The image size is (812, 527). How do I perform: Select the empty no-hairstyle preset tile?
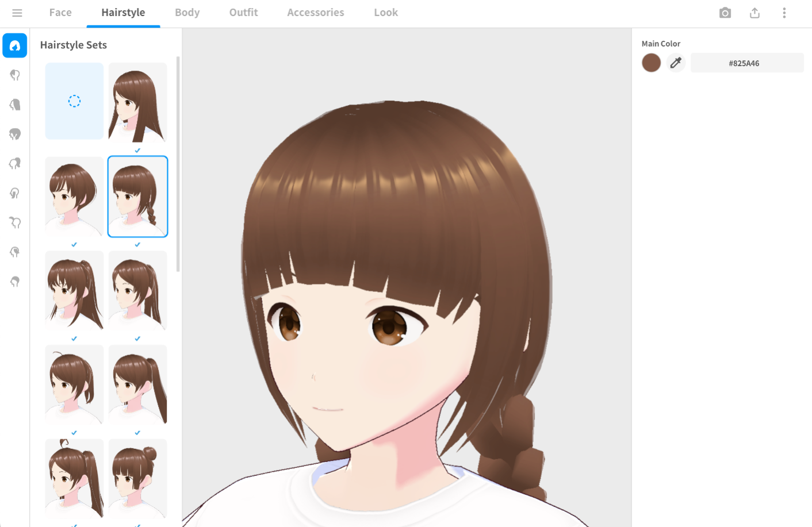pos(74,101)
